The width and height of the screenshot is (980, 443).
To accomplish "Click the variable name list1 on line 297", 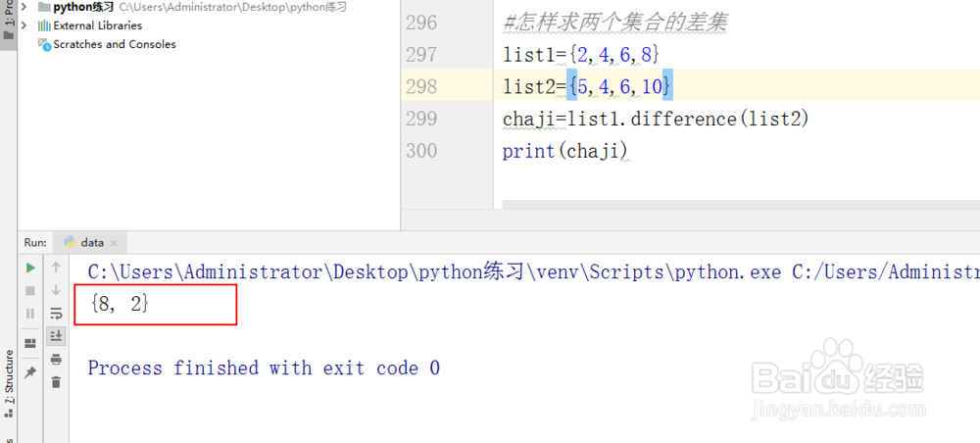I will coord(529,55).
